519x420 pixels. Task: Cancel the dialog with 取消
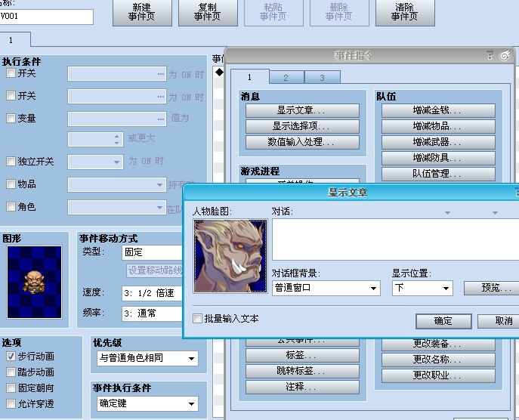pos(499,321)
